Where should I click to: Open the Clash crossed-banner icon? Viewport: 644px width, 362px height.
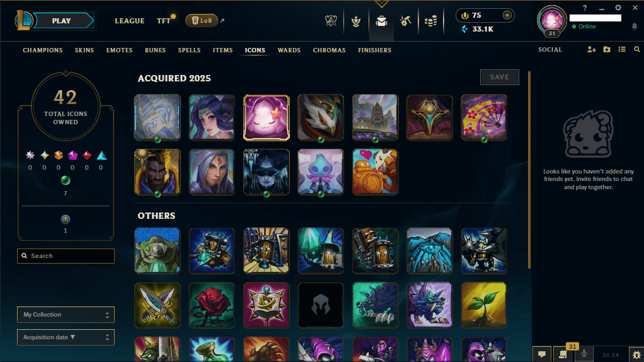point(331,21)
